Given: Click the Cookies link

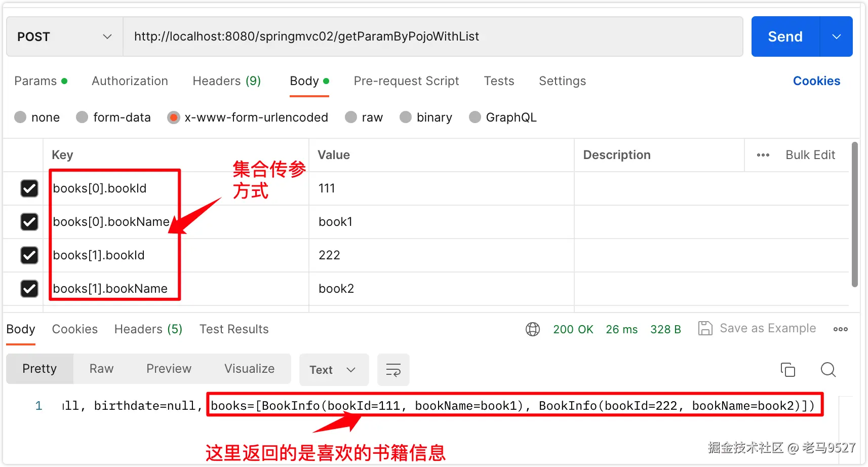Looking at the screenshot, I should (x=816, y=81).
